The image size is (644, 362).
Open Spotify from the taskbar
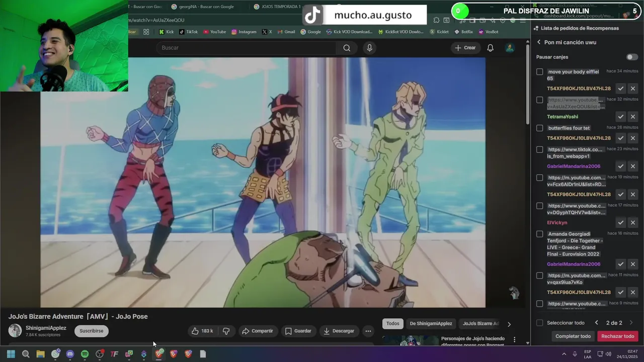tap(85, 354)
